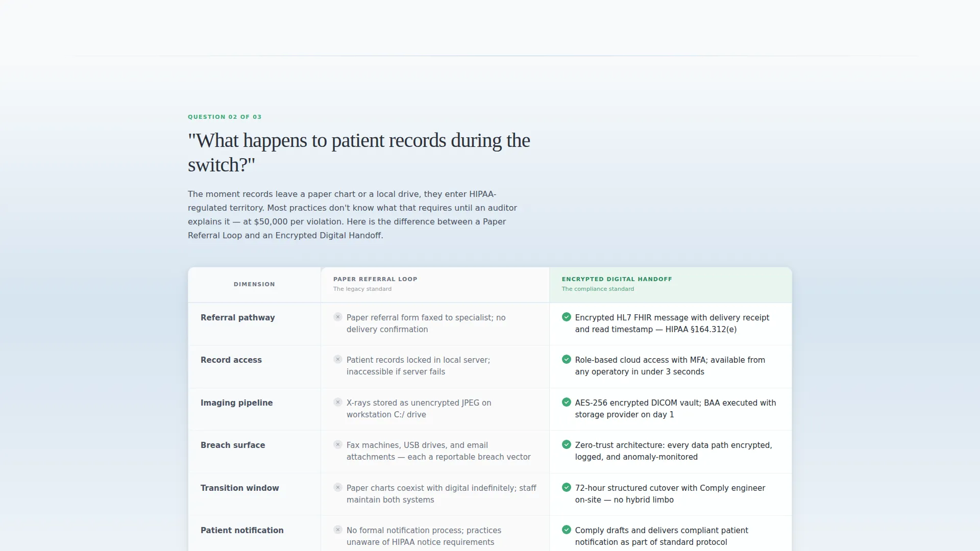
Task: Select the 'Referral pathway' row label
Action: [x=237, y=317]
